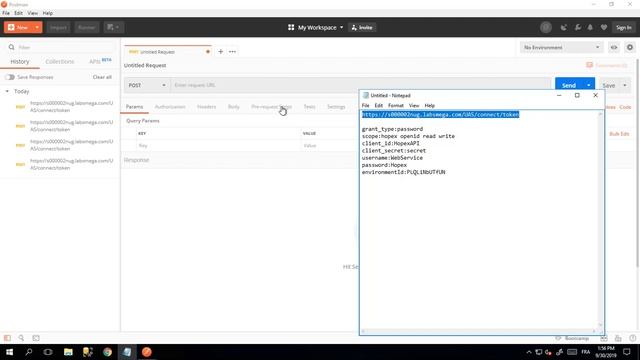Open the Send button dropdown arrow

point(589,85)
